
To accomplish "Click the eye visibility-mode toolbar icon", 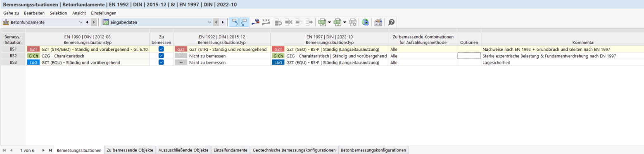I will coord(256,22).
